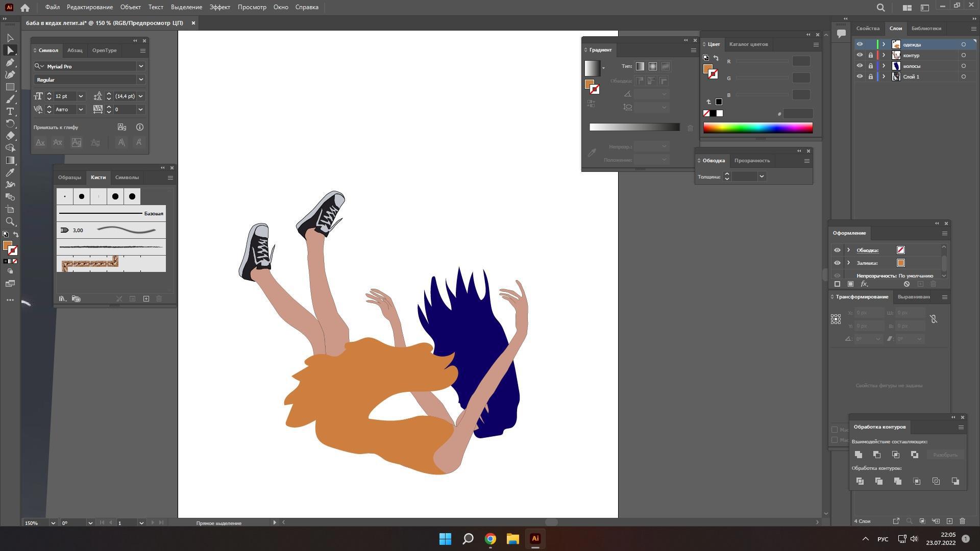Pick the Eyedropper tool
The height and width of the screenshot is (551, 980).
[x=10, y=173]
